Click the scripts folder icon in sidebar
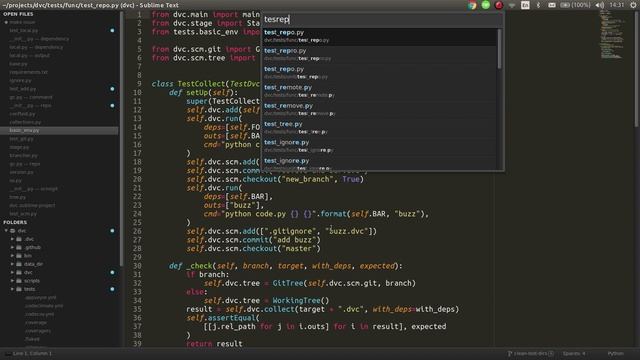The width and height of the screenshot is (640, 360). tap(19, 281)
